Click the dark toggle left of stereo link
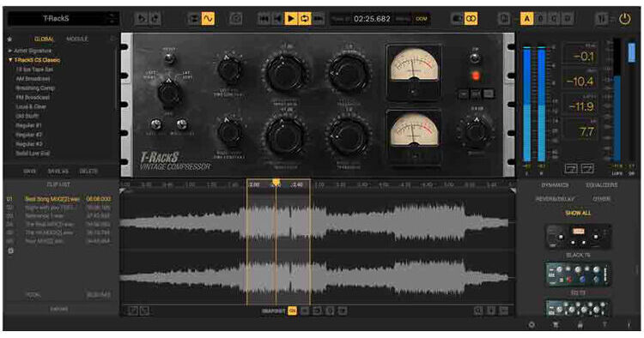The height and width of the screenshot is (338, 644). [457, 19]
